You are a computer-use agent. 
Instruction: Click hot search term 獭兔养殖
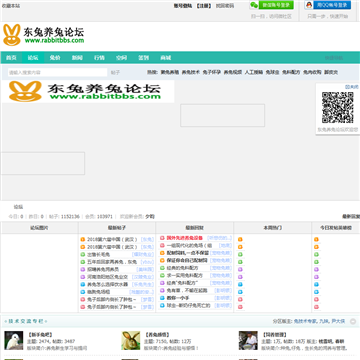[170, 72]
